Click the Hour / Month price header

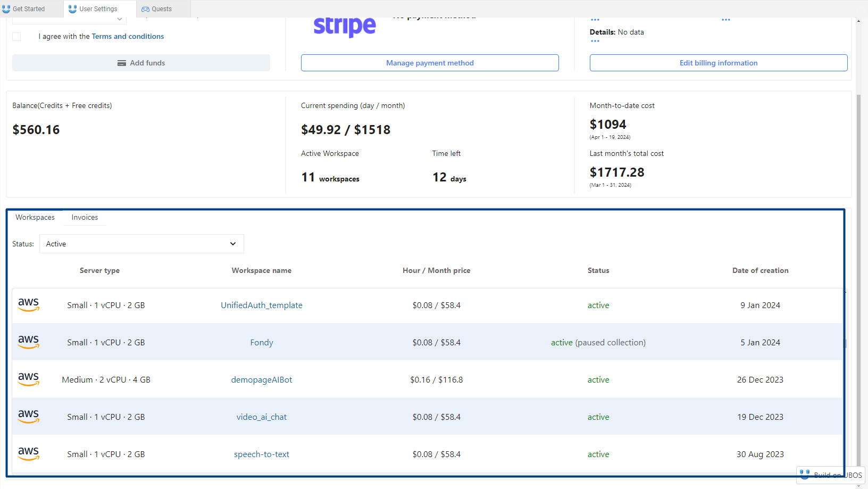click(x=437, y=270)
